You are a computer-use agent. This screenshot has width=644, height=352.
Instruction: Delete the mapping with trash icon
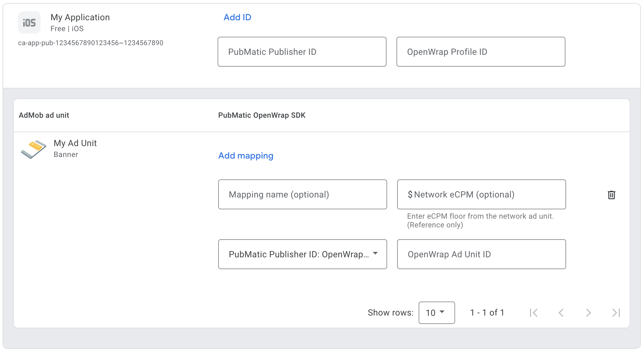(x=611, y=195)
